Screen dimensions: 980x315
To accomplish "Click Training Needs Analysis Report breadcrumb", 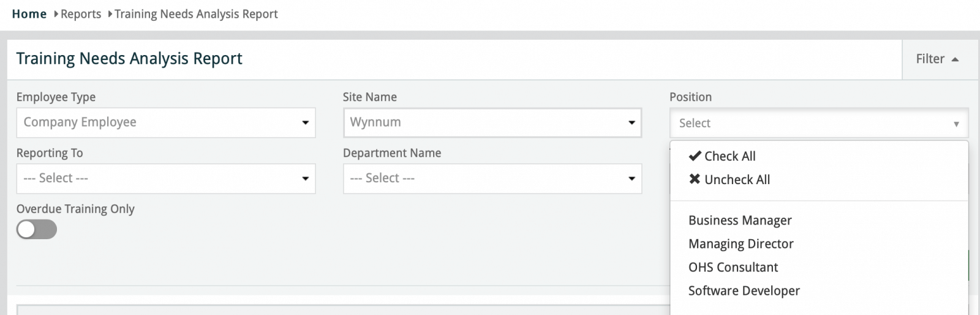I will click(x=196, y=14).
